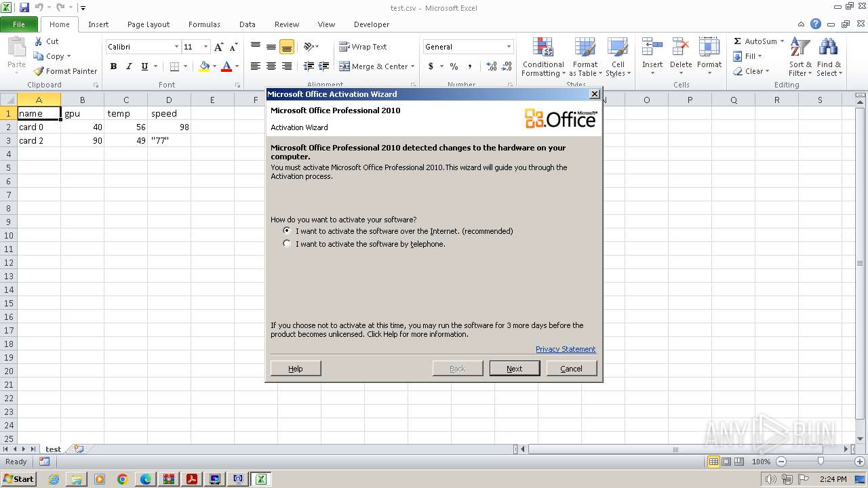868x488 pixels.
Task: Open the Font Color dropdown arrow
Action: pos(237,66)
